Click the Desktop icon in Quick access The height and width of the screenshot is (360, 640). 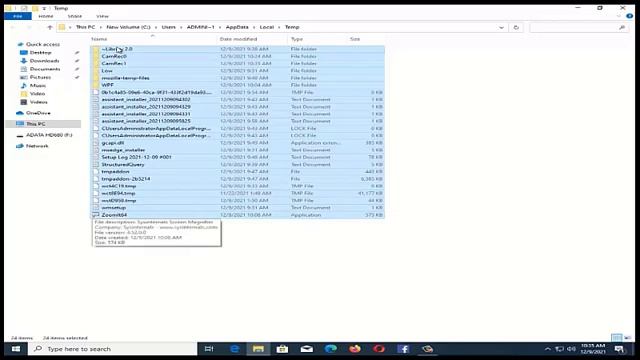[x=24, y=53]
